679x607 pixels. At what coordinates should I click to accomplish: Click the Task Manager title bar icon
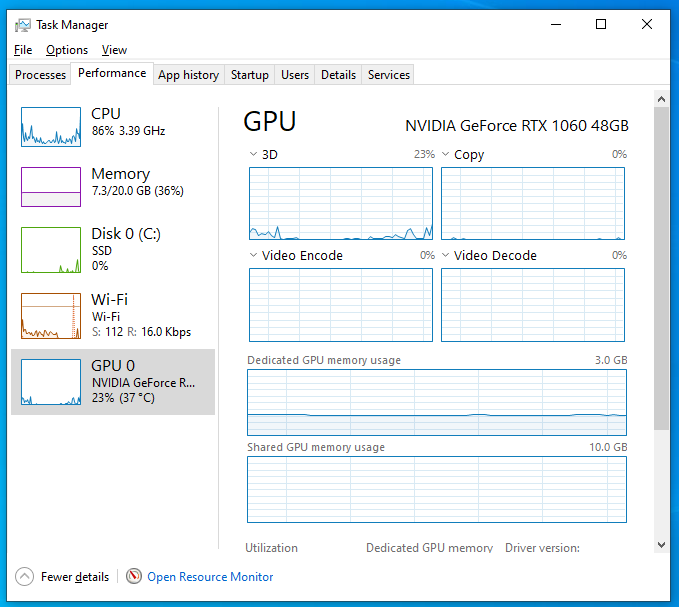click(x=23, y=25)
